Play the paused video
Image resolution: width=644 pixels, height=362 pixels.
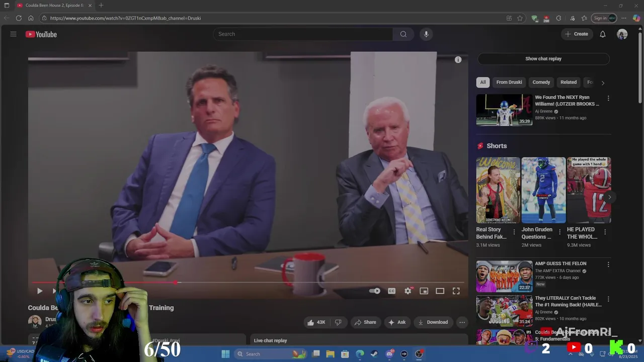[40, 291]
